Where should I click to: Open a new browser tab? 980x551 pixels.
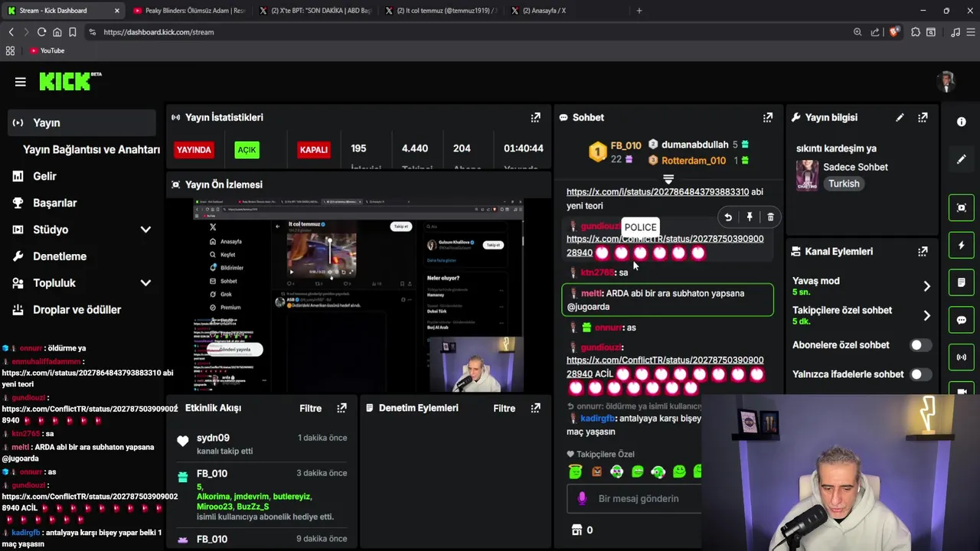click(x=639, y=11)
